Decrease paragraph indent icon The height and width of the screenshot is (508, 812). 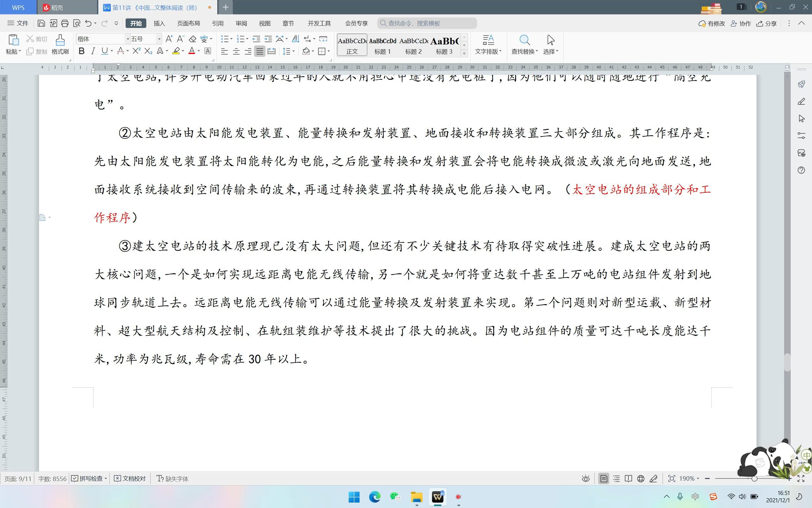[x=256, y=39]
